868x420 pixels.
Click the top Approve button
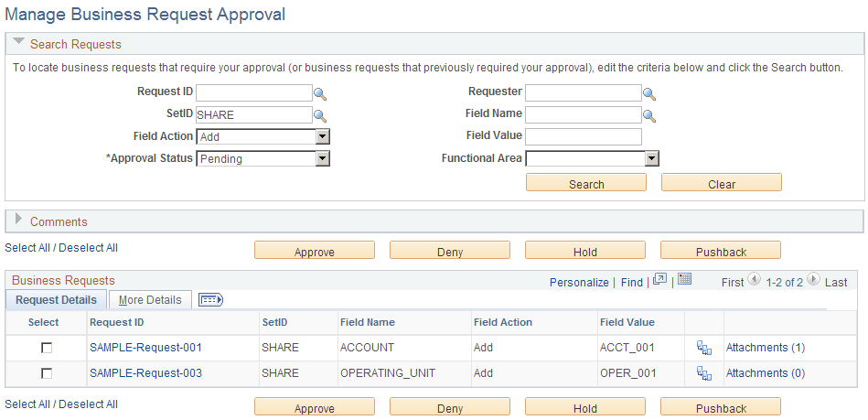315,251
